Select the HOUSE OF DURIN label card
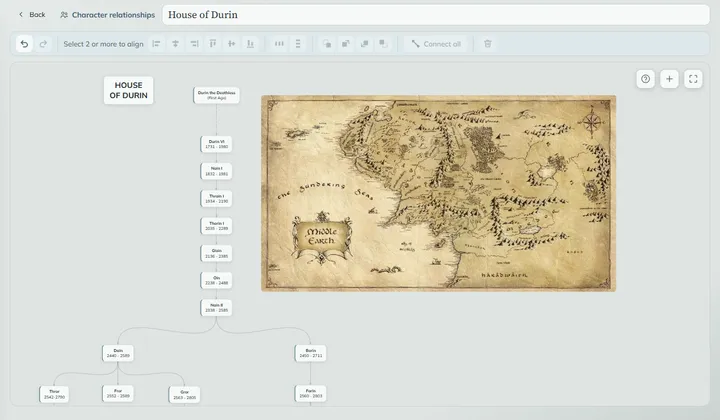 129,90
